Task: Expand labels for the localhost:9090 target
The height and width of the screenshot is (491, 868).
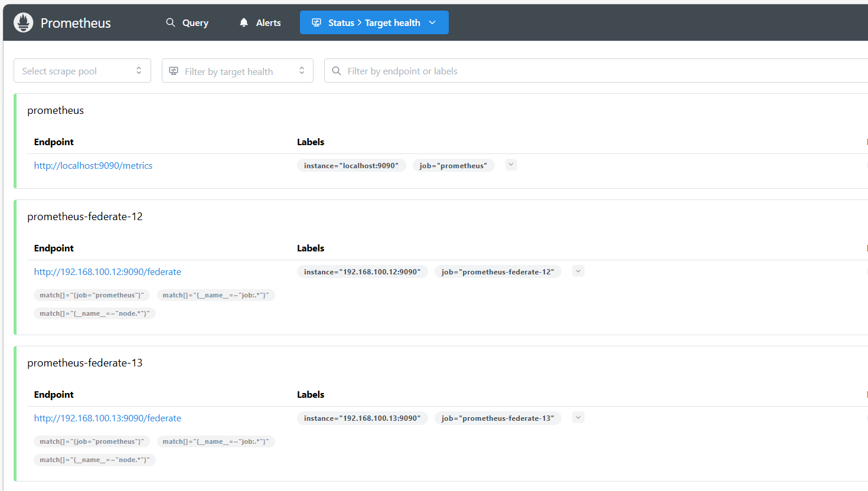Action: [x=511, y=165]
